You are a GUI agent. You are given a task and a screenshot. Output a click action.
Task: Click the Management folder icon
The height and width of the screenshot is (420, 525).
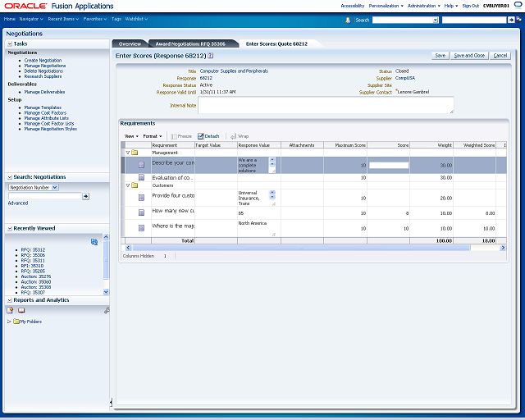coord(135,153)
